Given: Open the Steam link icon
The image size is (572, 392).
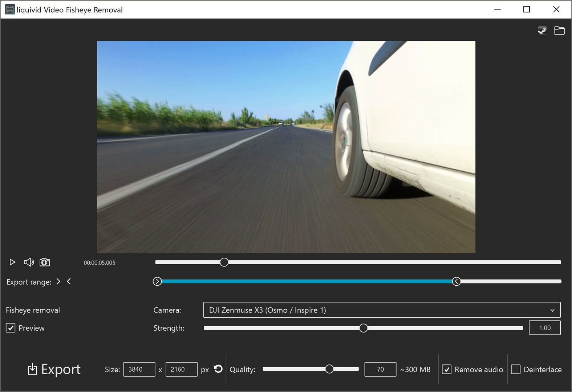Looking at the screenshot, I should point(542,30).
